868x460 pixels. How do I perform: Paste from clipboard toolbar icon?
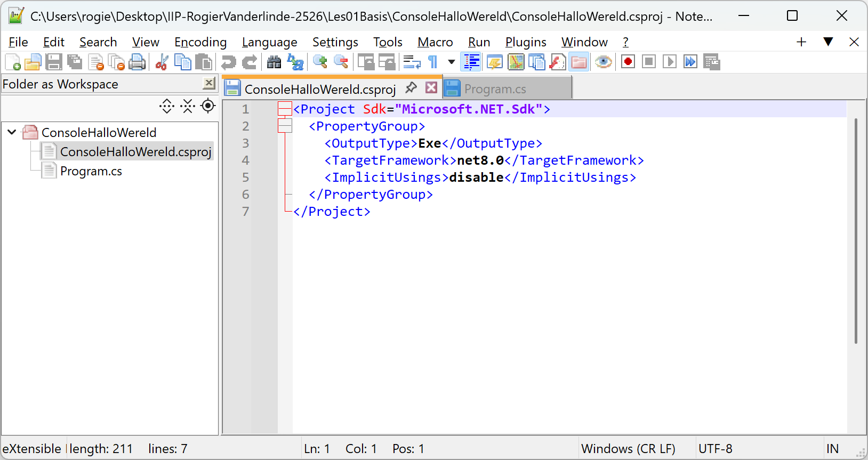(204, 62)
